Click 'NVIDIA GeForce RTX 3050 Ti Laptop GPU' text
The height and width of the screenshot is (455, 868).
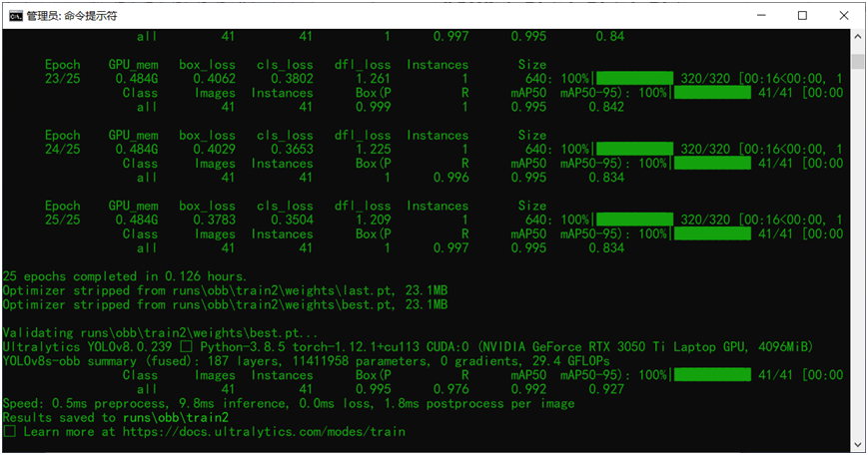coord(614,347)
